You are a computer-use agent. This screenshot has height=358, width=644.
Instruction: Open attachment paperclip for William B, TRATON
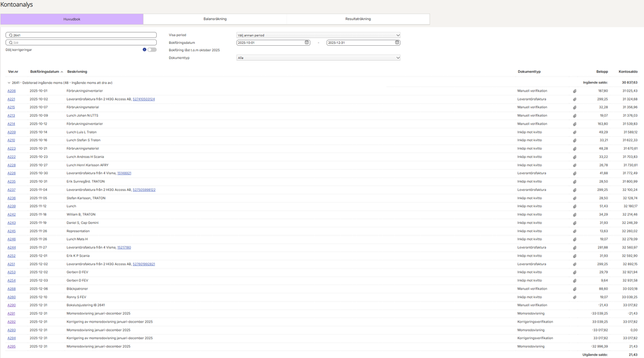tap(574, 215)
